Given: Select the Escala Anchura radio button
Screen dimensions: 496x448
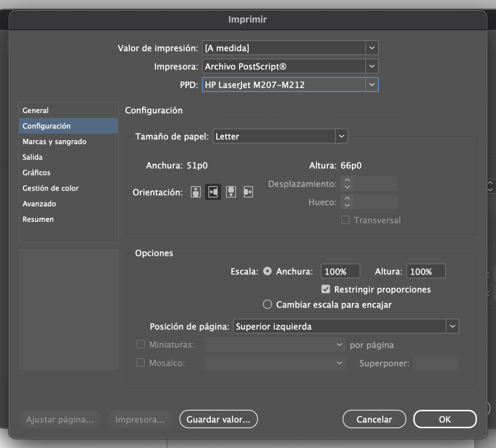Looking at the screenshot, I should point(267,271).
